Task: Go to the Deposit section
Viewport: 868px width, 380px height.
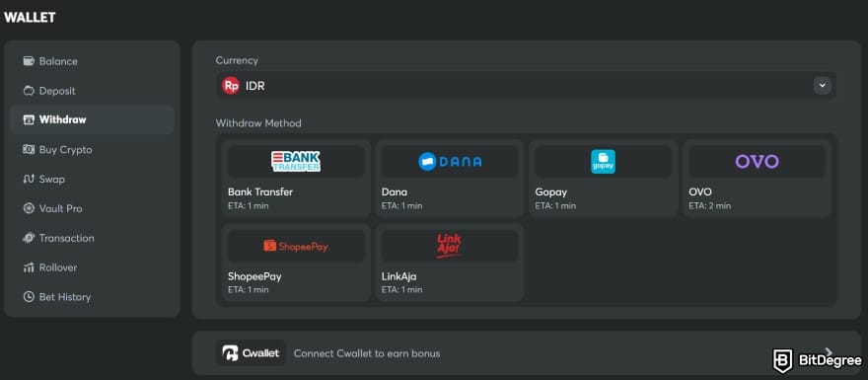Action: point(92,90)
